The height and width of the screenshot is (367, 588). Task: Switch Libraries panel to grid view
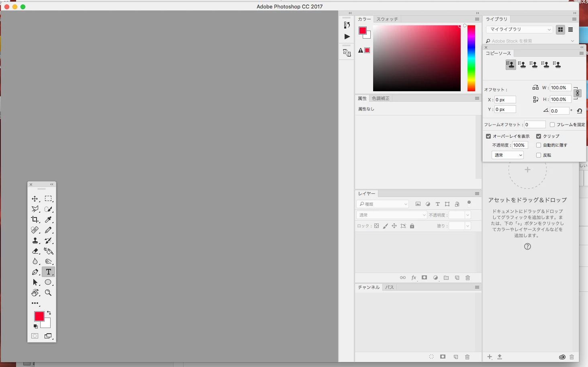pyautogui.click(x=560, y=30)
